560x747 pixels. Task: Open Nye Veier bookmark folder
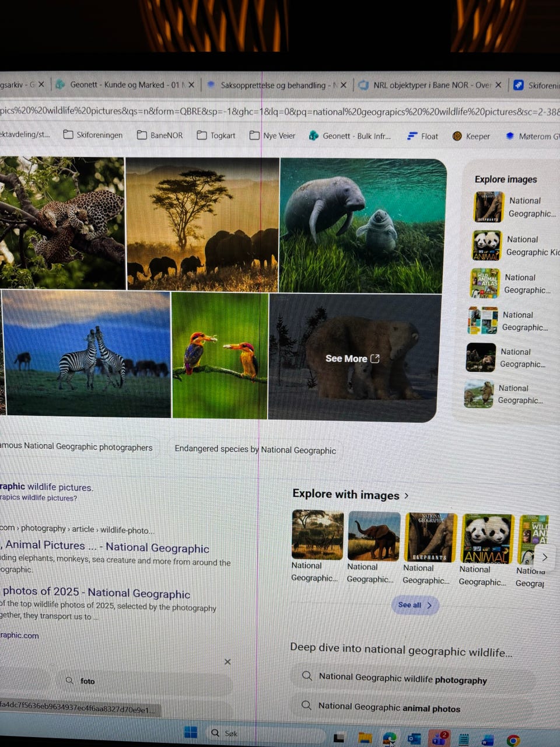pos(272,135)
